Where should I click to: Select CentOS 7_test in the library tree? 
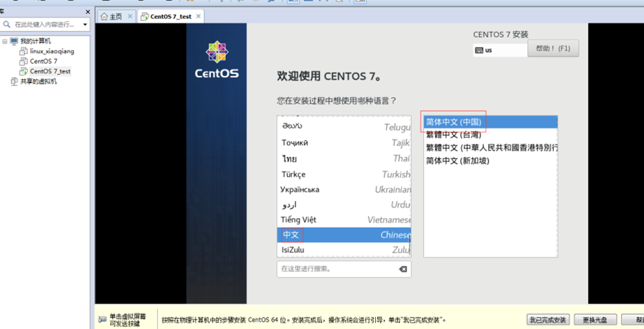click(x=50, y=71)
